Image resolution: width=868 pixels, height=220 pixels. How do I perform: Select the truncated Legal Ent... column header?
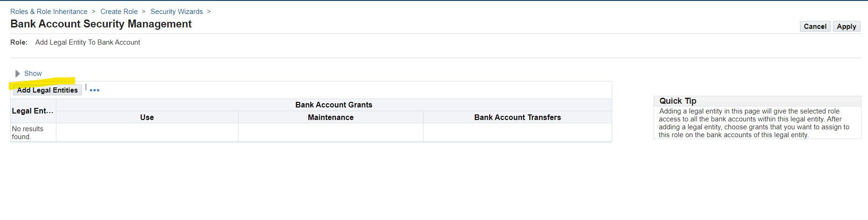33,111
